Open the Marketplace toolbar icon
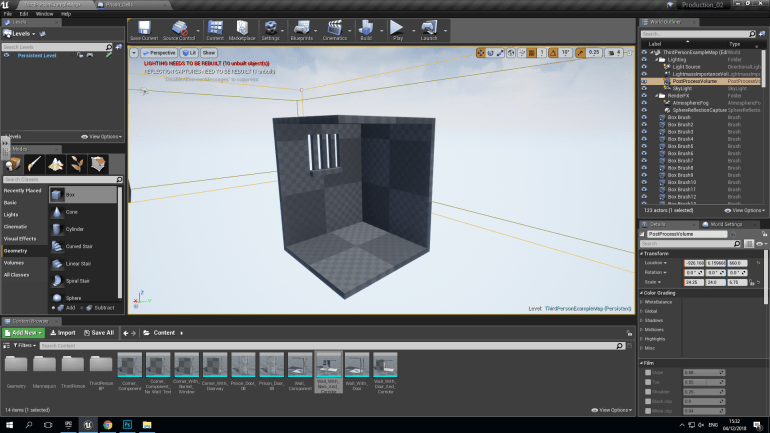 (243, 28)
